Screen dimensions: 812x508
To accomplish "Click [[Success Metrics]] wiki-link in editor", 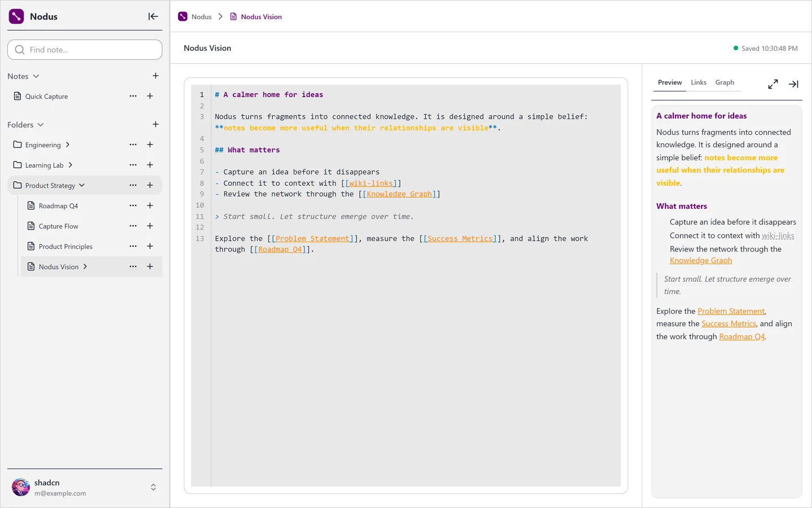I will click(x=460, y=239).
